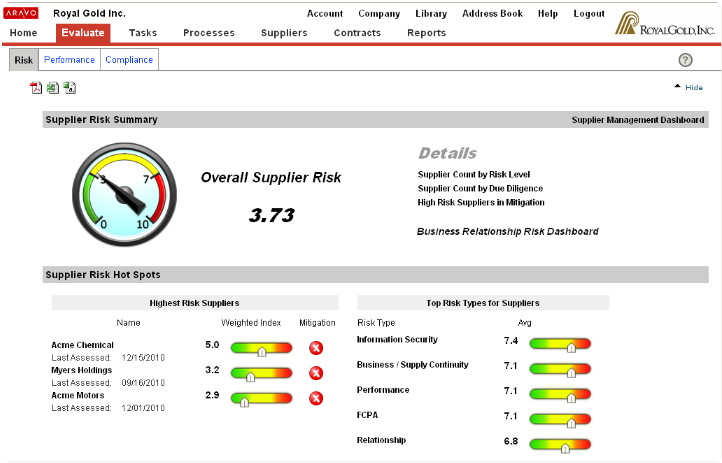Image resolution: width=722 pixels, height=463 pixels.
Task: Open the Business Relationship Risk Dashboard link
Action: click(x=507, y=231)
